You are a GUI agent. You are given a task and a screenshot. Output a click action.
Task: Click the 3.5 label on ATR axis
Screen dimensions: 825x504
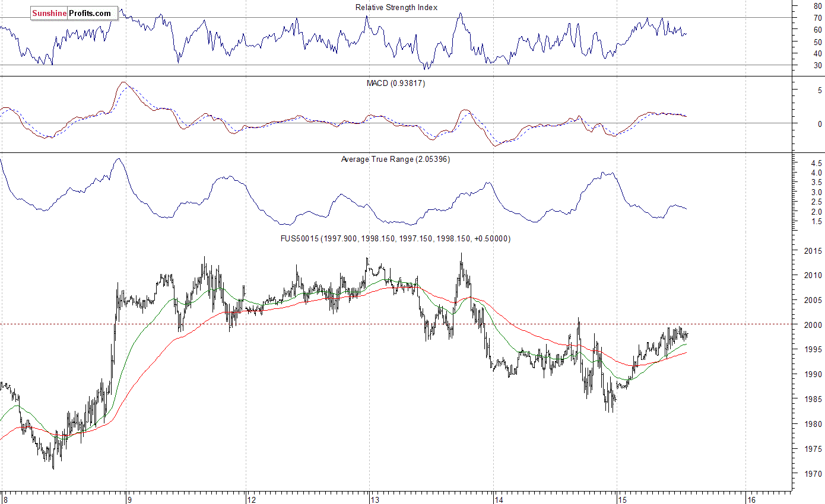click(x=817, y=183)
